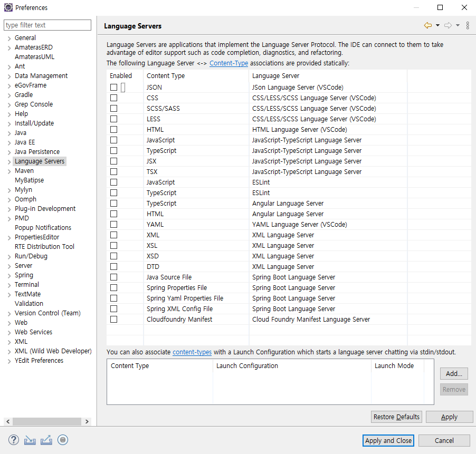Open the content-types link

[x=192, y=352]
